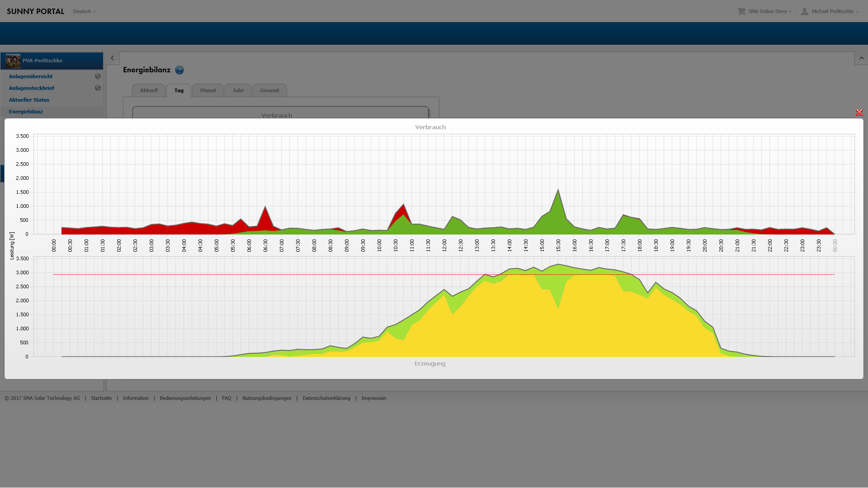Collapse the sidebar with left chevron
The image size is (868, 488).
(x=113, y=58)
